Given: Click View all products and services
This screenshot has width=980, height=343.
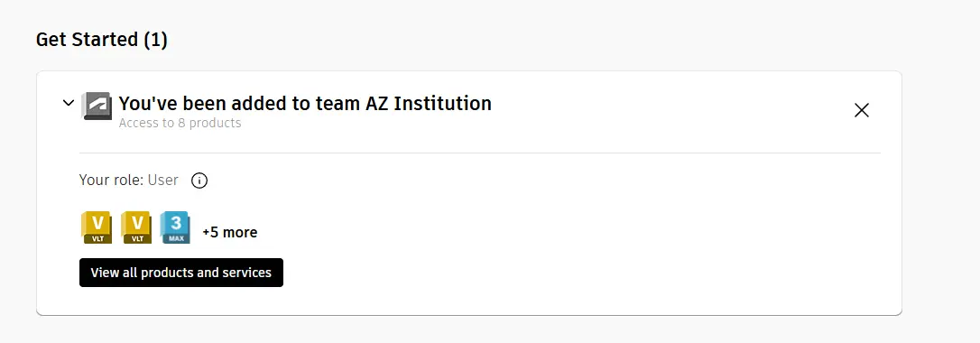Looking at the screenshot, I should click(x=181, y=273).
